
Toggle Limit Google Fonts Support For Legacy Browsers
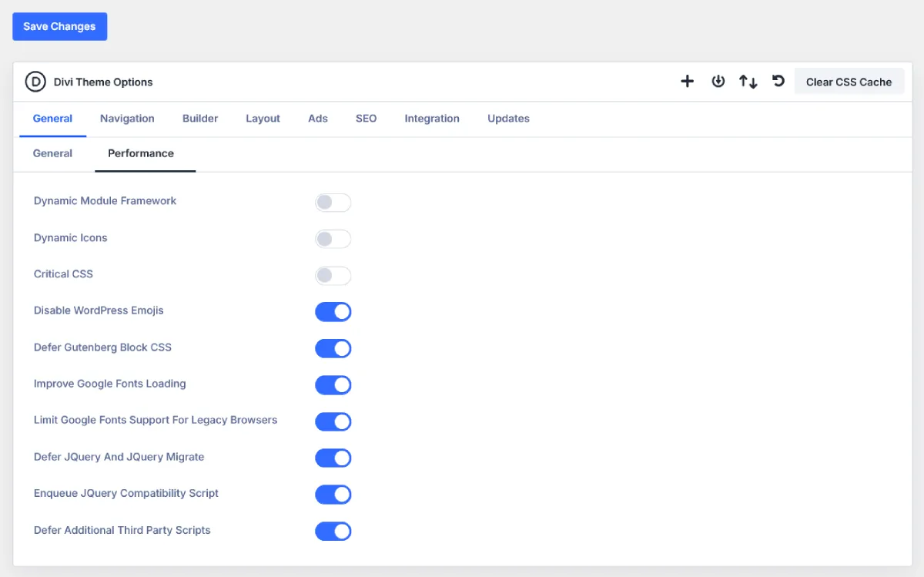click(333, 422)
